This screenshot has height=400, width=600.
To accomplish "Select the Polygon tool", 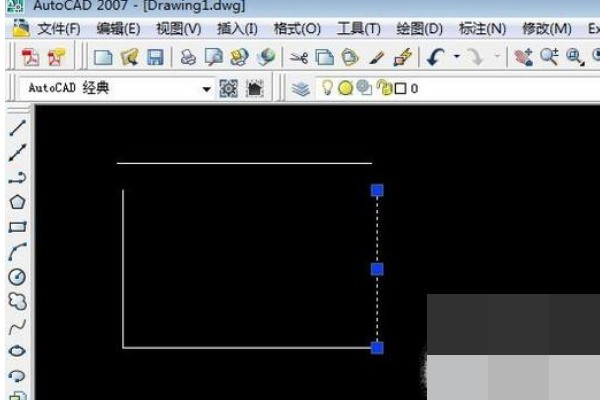I will tap(18, 202).
